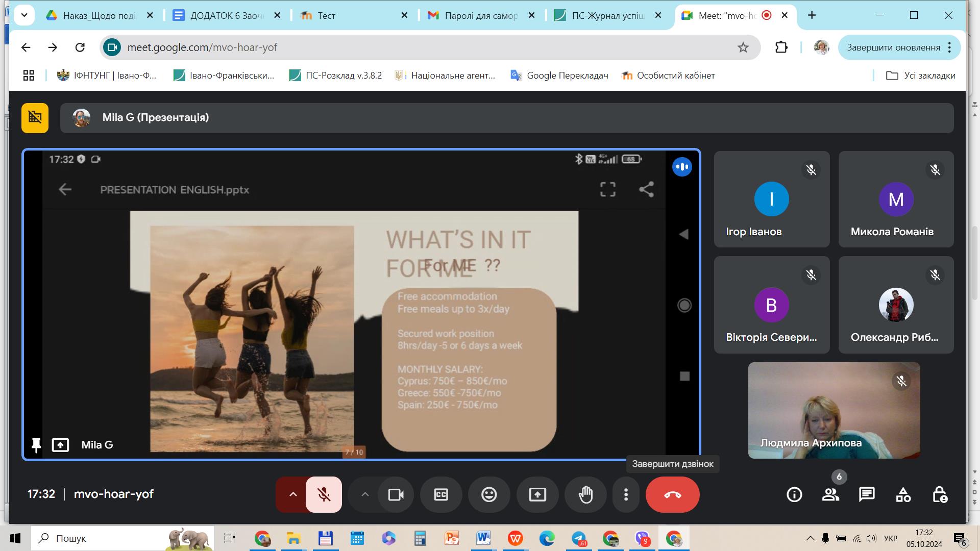Click Людмила Архипова's video tile
This screenshot has height=551, width=980.
pos(834,410)
